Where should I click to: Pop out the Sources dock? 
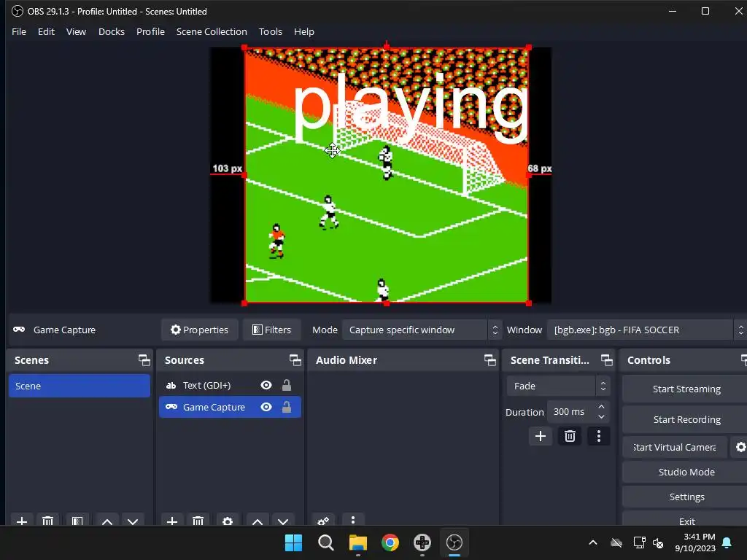pos(295,360)
